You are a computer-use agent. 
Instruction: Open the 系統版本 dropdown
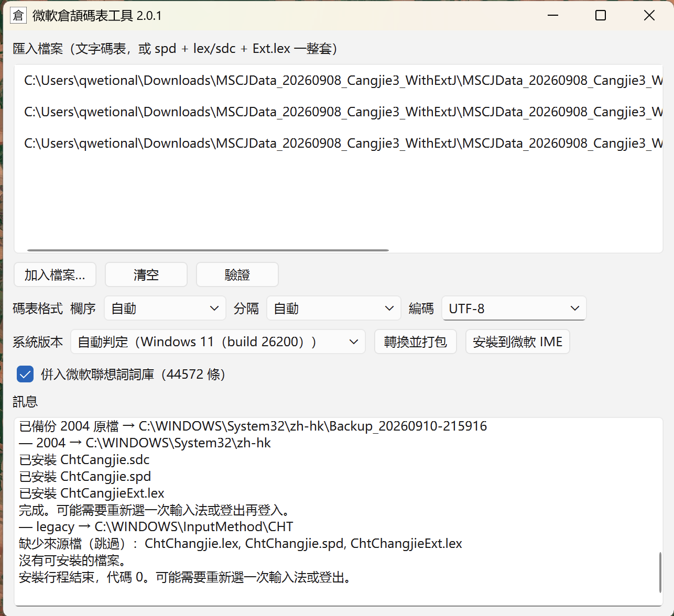click(x=218, y=342)
